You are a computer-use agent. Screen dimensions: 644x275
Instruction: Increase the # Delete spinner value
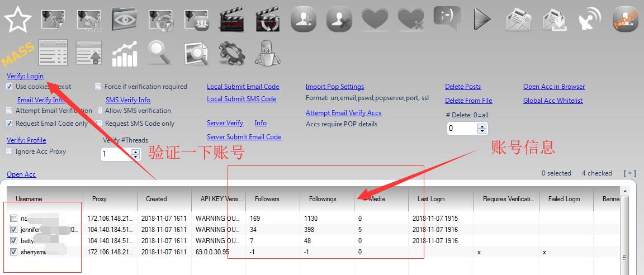[482, 126]
